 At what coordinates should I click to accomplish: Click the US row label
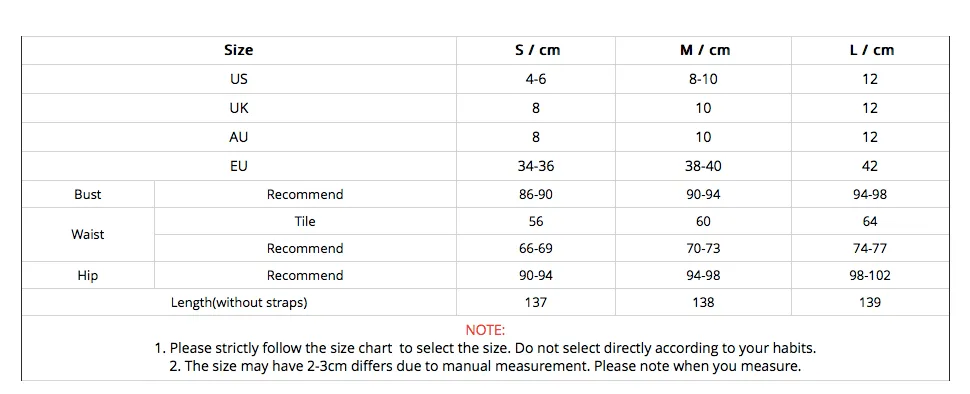pos(238,79)
